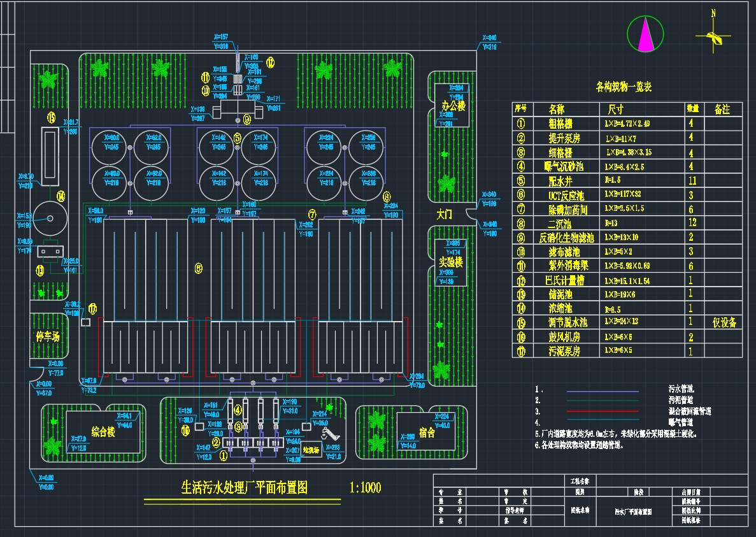Click the 数量 column header

click(x=693, y=109)
